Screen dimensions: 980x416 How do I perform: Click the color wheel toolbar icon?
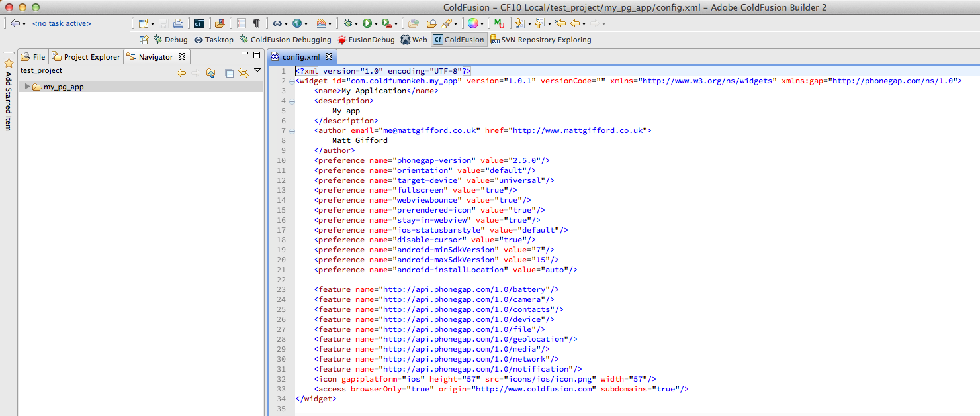pyautogui.click(x=472, y=23)
